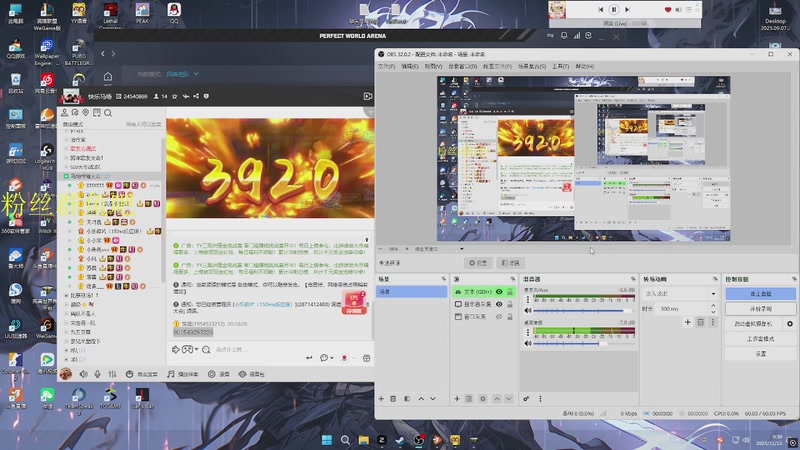
Task: Delete transition using the Transitions trash icon
Action: (x=701, y=322)
